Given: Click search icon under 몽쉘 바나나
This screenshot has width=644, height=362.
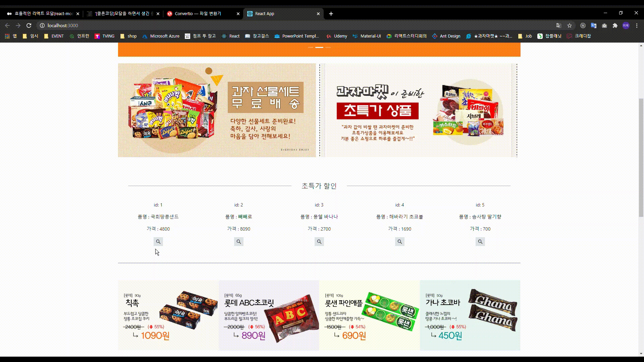Looking at the screenshot, I should tap(319, 242).
